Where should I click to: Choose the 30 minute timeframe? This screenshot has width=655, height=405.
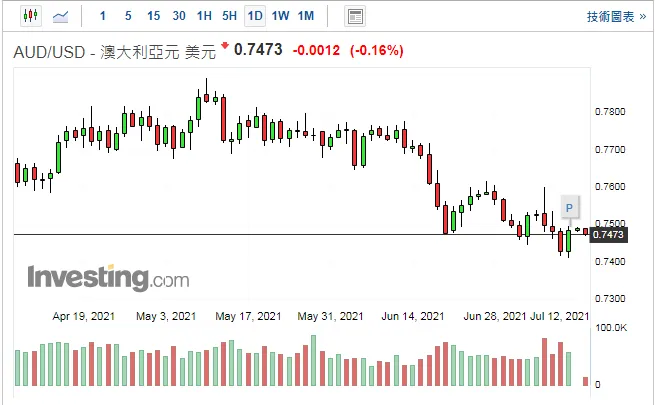click(x=179, y=16)
